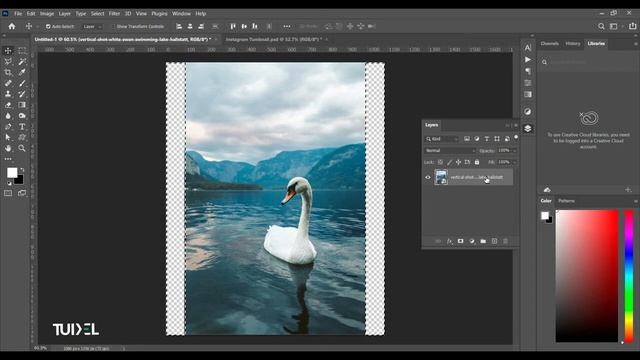Toggle the lock image pixels brush button

pyautogui.click(x=449, y=162)
